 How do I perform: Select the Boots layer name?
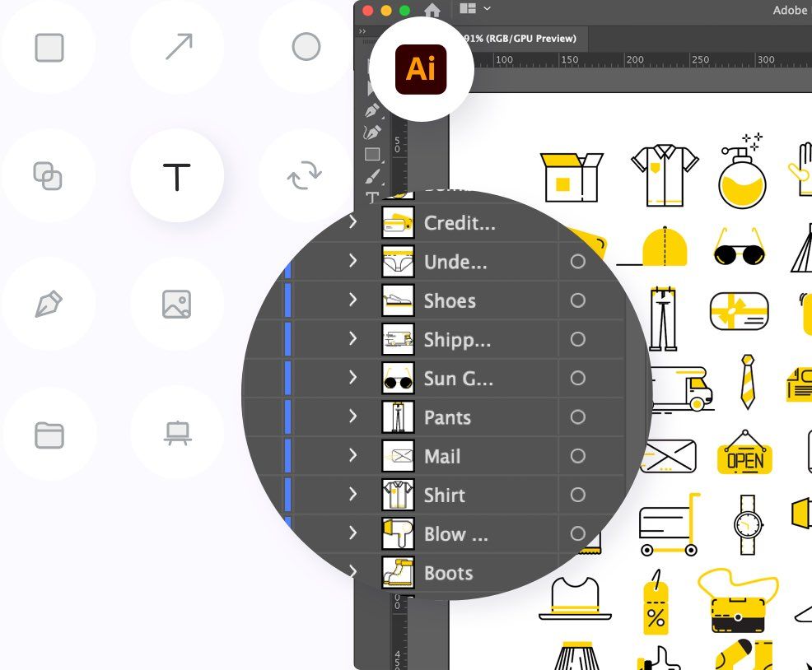pyautogui.click(x=448, y=573)
